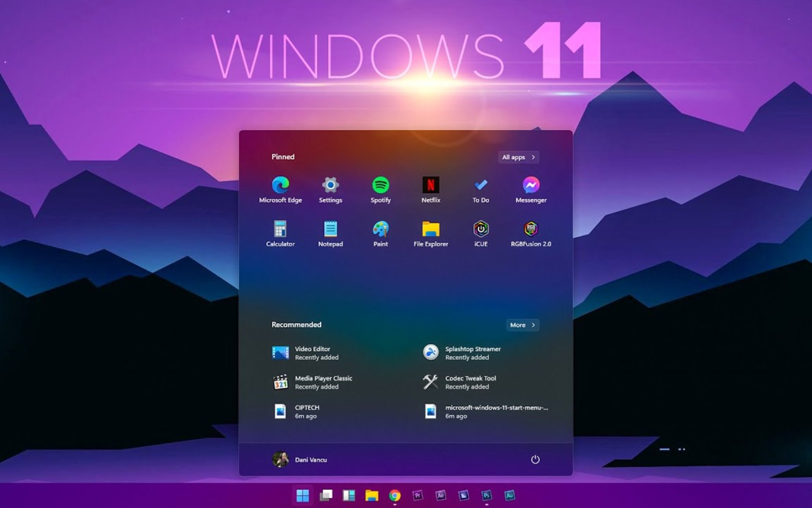This screenshot has width=812, height=508.
Task: Launch Adobe After Effects from taskbar
Action: [440, 495]
